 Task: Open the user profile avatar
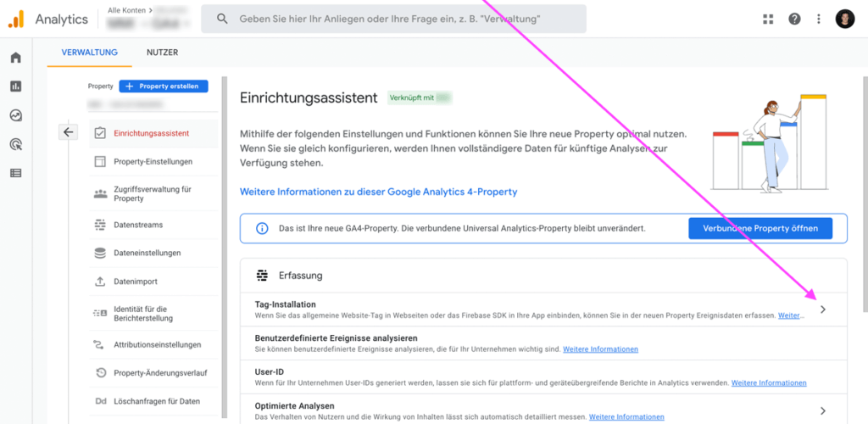[x=844, y=19]
